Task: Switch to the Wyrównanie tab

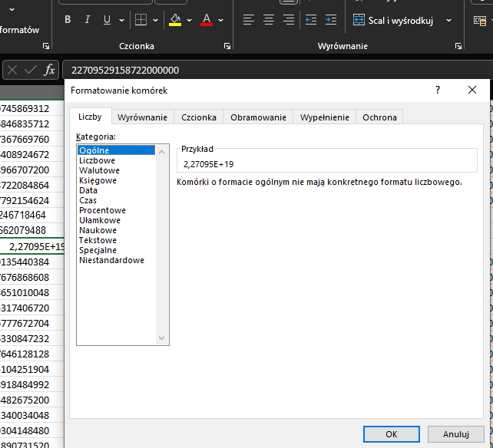Action: pos(142,117)
